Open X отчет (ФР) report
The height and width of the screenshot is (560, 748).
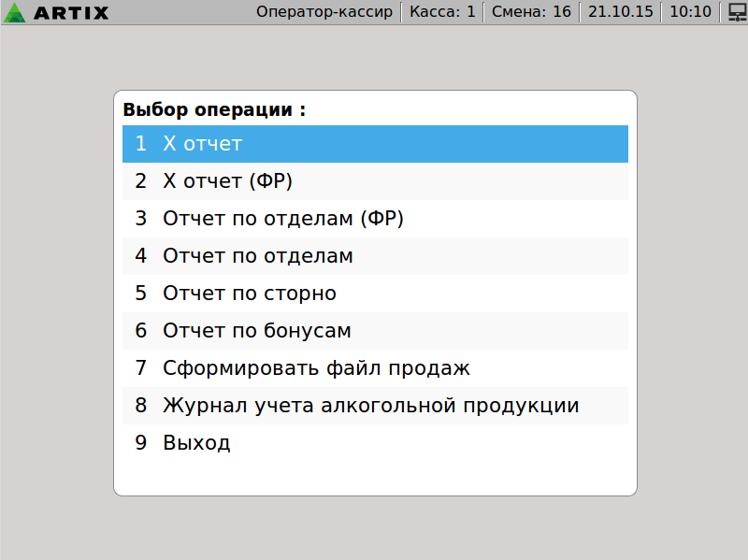[374, 181]
